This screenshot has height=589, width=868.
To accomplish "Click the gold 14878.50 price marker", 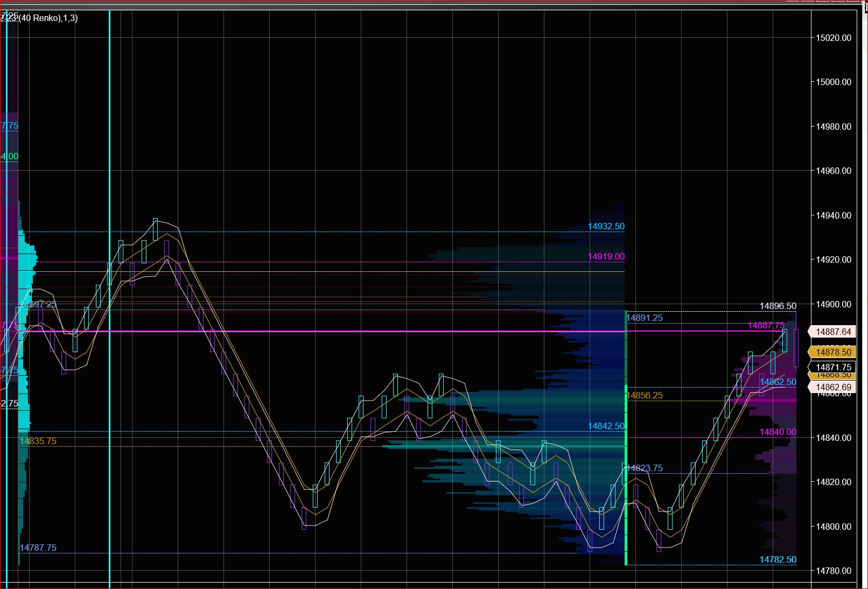I will 831,352.
